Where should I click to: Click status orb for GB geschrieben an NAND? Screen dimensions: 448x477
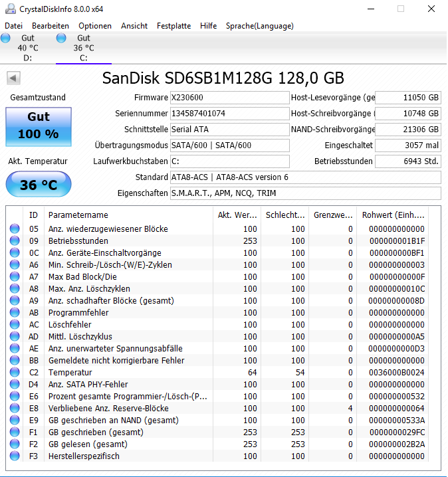coord(15,420)
